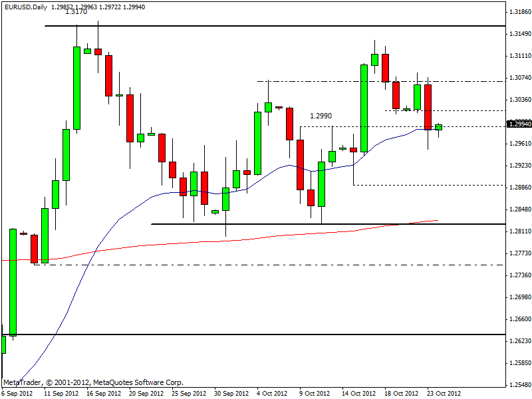Click the 23 Oct 2012 date label
The width and height of the screenshot is (532, 399).
(444, 393)
